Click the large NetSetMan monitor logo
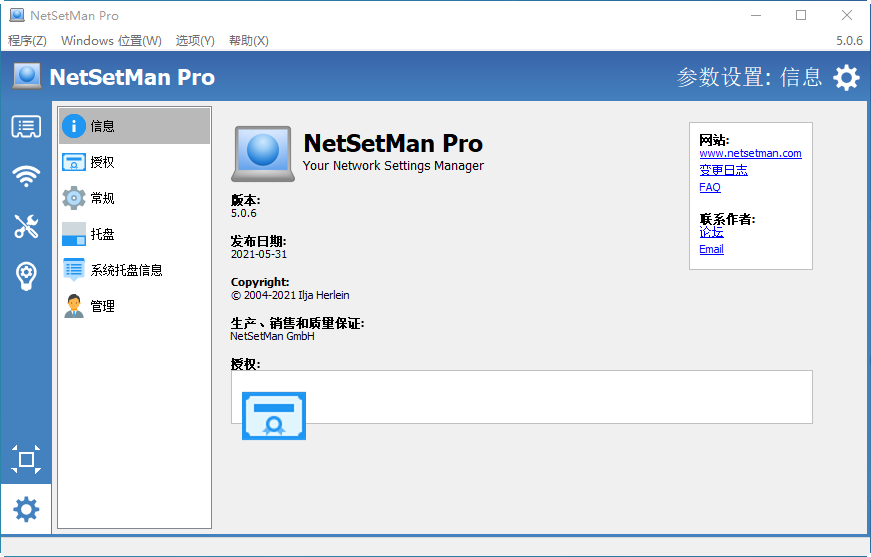 [x=263, y=153]
